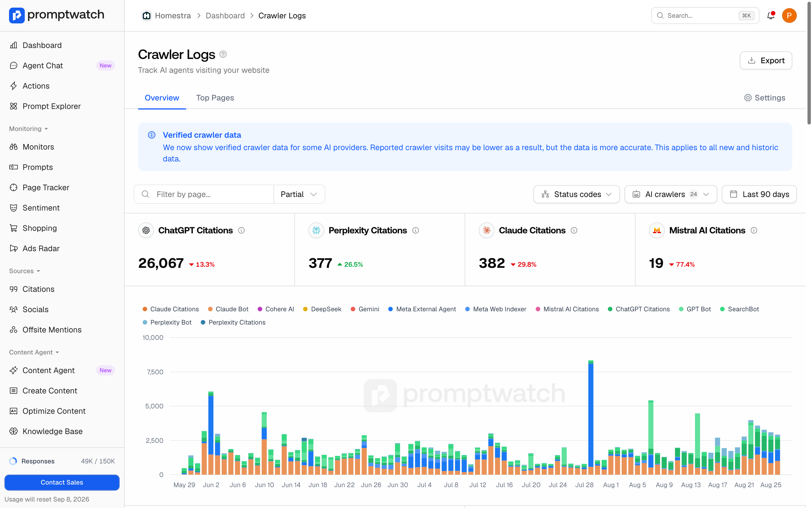Toggle Cohere AI series in chart legend
This screenshot has width=812, height=508.
tap(276, 309)
